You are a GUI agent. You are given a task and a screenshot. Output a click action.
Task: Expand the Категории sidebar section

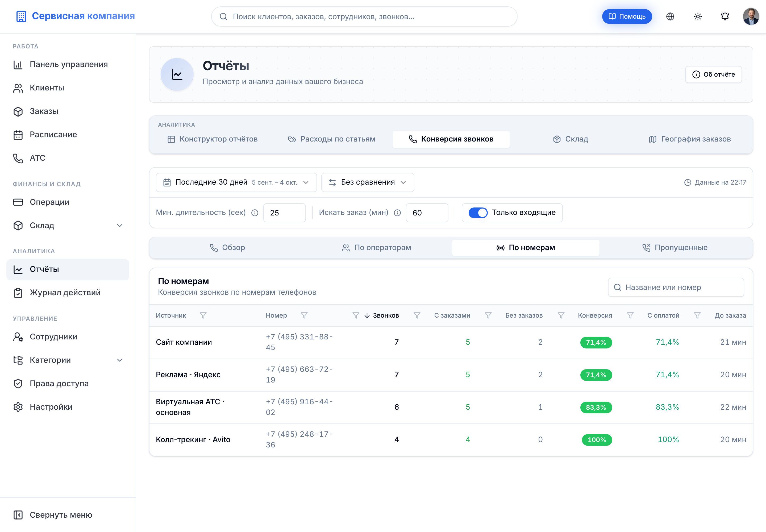pos(68,360)
